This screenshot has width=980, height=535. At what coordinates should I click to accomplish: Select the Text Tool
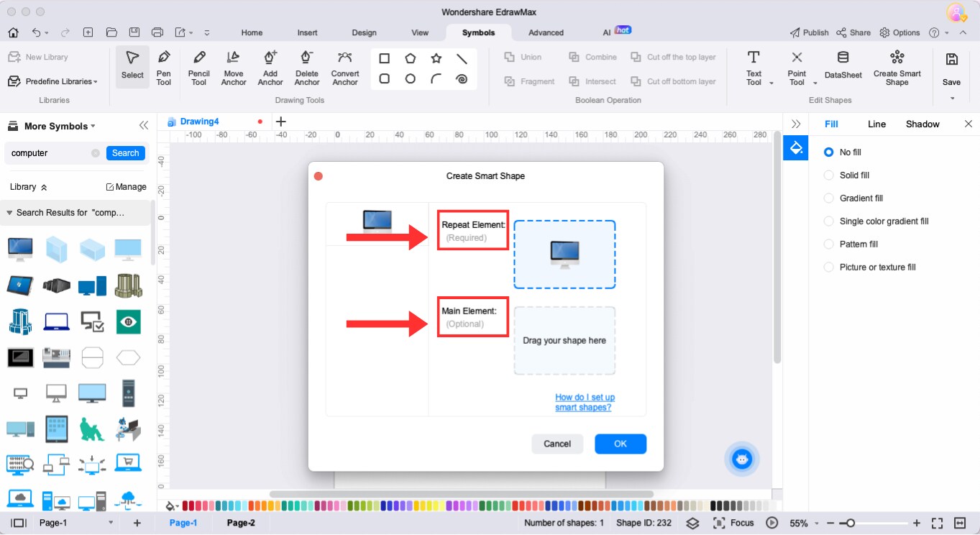point(754,68)
